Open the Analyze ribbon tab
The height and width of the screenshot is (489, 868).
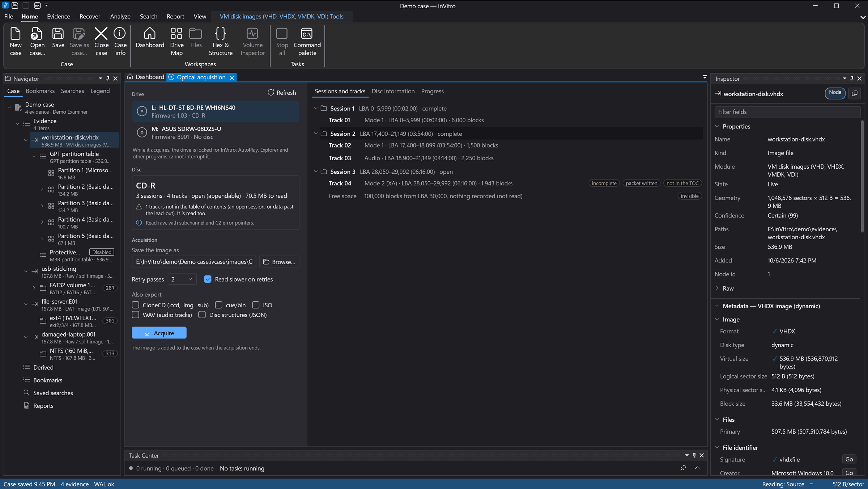pos(120,16)
